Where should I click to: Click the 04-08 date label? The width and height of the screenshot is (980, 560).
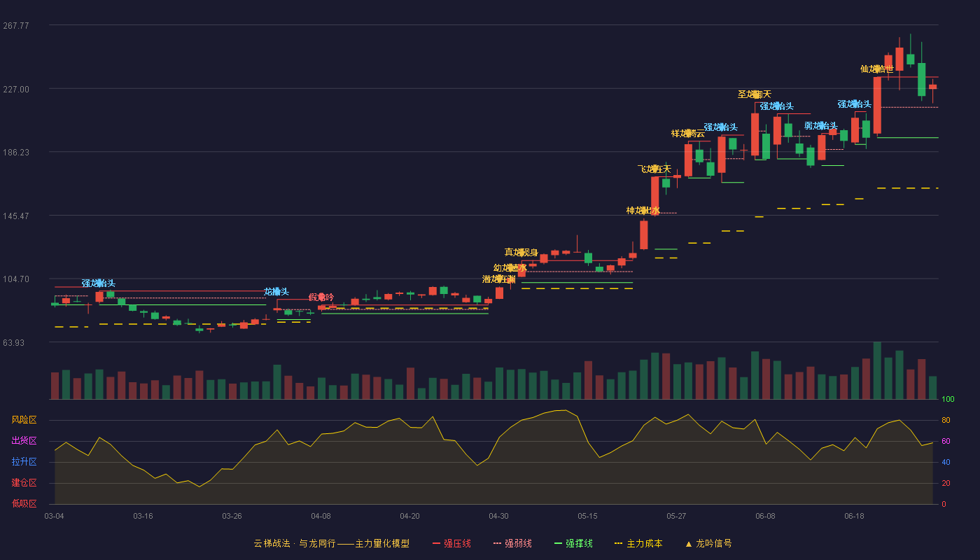321,516
